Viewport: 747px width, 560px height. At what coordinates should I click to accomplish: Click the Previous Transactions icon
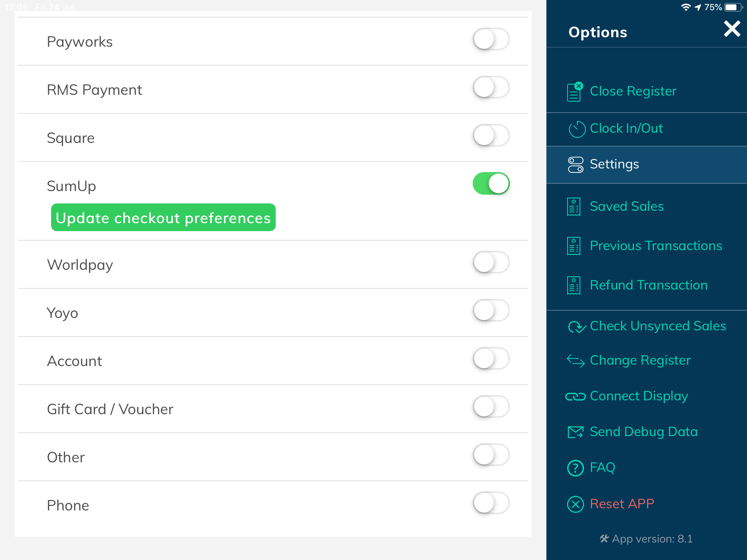(x=573, y=246)
